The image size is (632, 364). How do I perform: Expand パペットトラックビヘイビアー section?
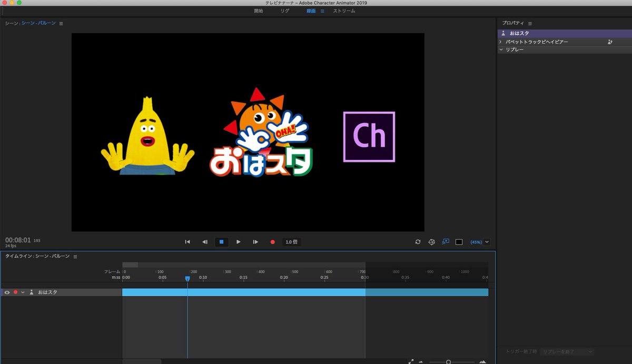click(x=500, y=42)
